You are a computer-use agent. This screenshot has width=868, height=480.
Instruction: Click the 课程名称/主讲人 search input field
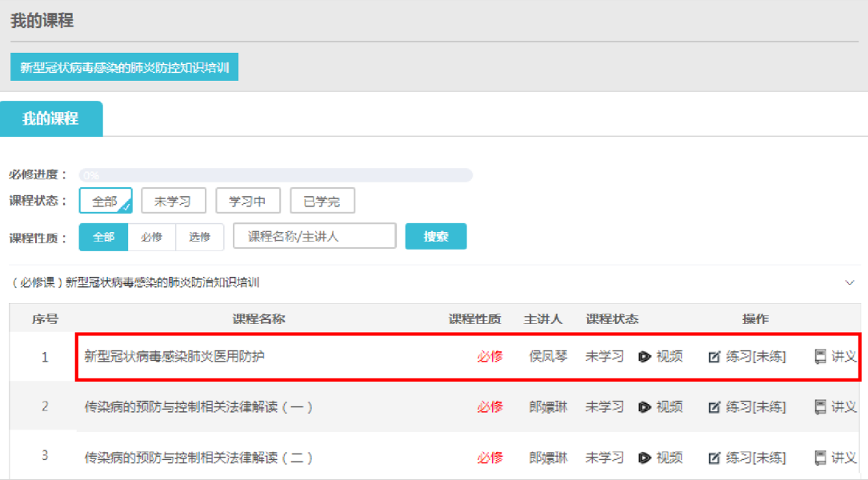(314, 237)
